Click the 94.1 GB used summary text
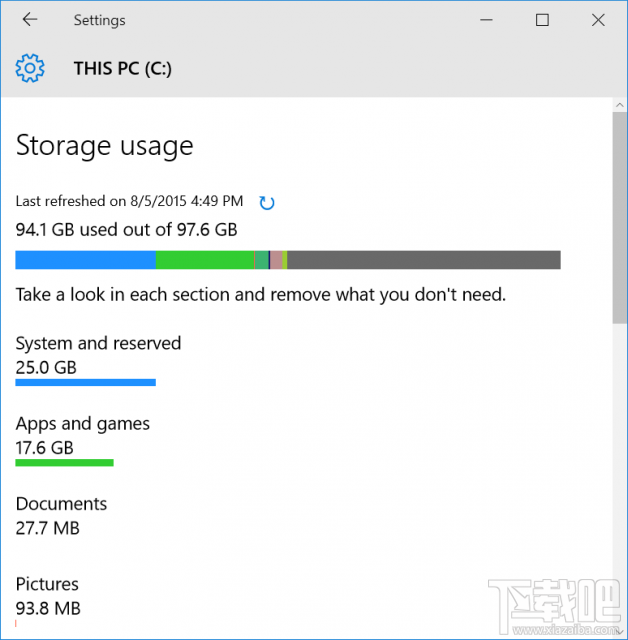The width and height of the screenshot is (628, 640). pos(126,229)
